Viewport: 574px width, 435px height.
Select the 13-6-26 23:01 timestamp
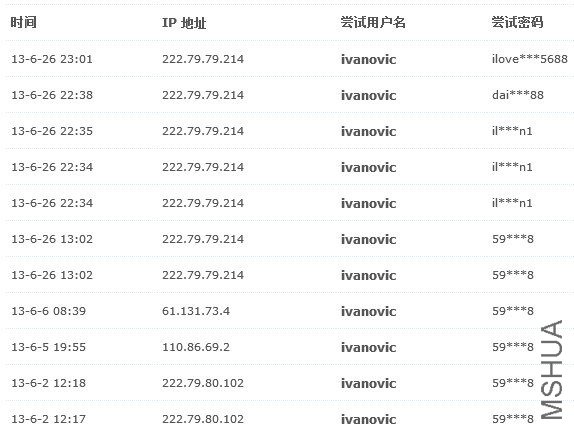click(52, 59)
